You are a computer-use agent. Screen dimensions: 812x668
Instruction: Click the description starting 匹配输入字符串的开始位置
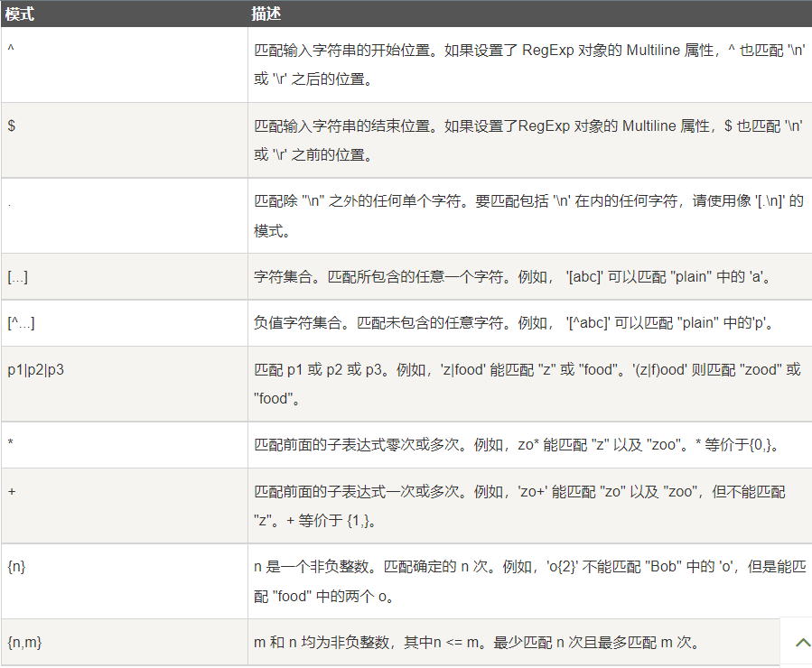(x=530, y=65)
